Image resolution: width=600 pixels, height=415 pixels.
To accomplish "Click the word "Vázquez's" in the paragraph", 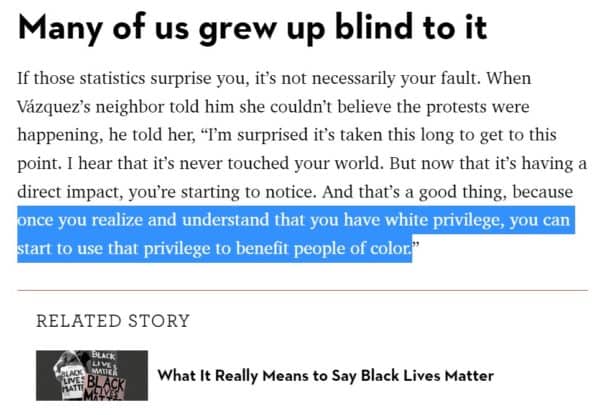I will pyautogui.click(x=54, y=107).
